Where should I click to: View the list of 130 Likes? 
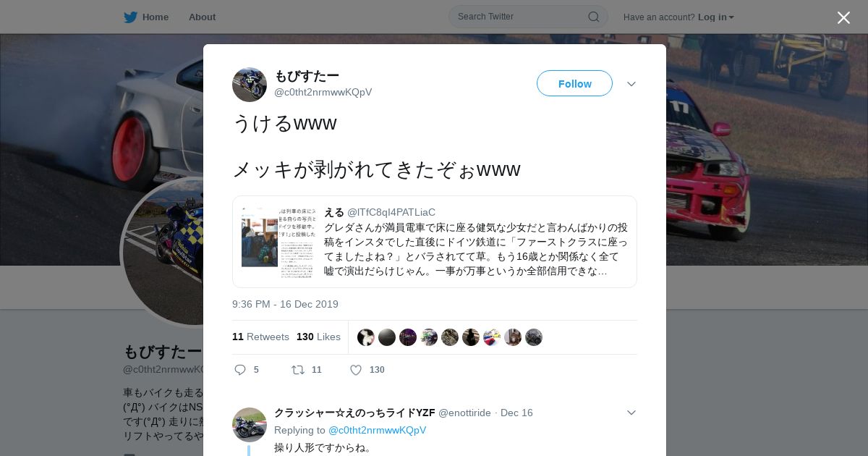pyautogui.click(x=318, y=337)
